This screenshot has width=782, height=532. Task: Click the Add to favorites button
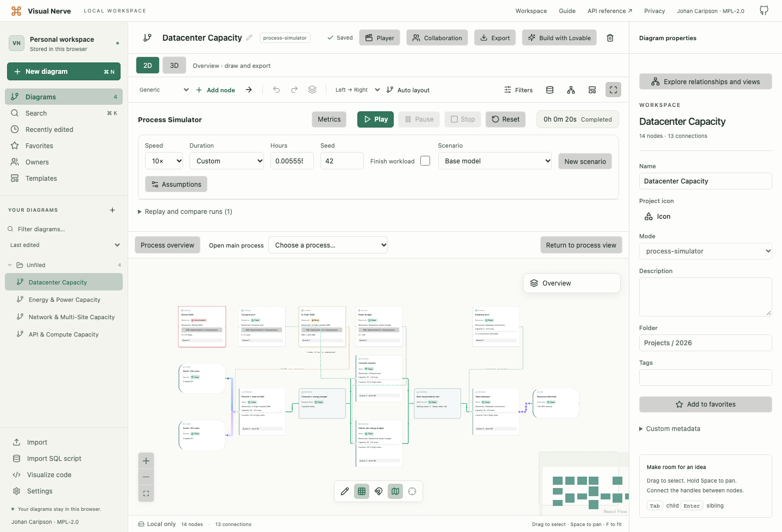click(x=705, y=404)
